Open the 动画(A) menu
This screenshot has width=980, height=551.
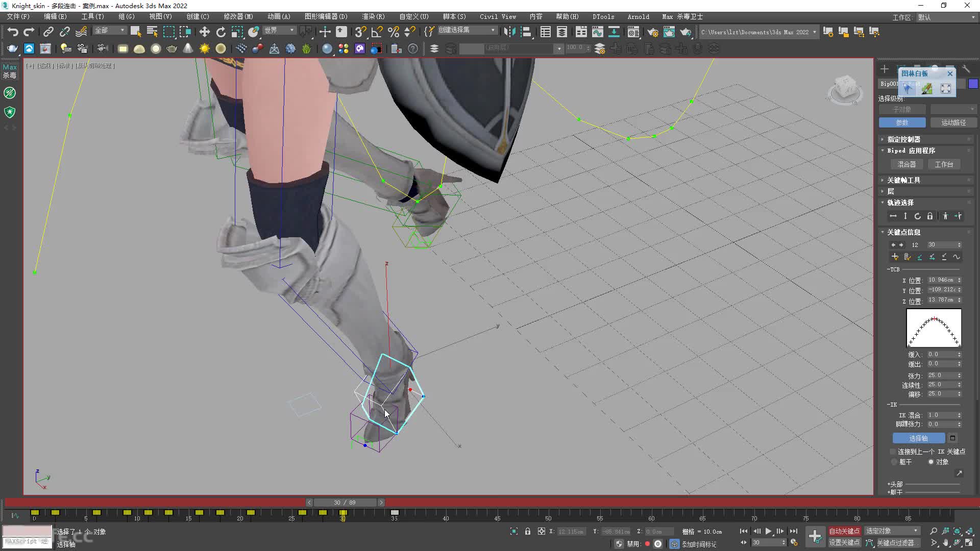pyautogui.click(x=279, y=17)
